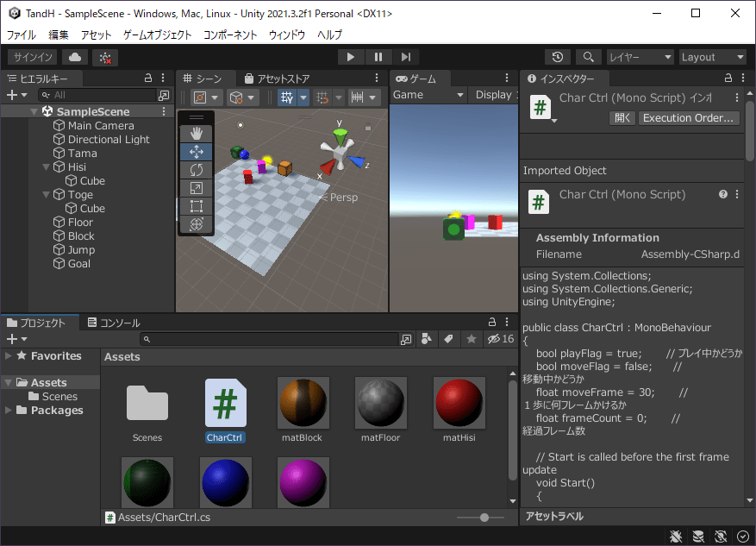The width and height of the screenshot is (756, 546).
Task: Select the Rect transform tool
Action: 197,206
